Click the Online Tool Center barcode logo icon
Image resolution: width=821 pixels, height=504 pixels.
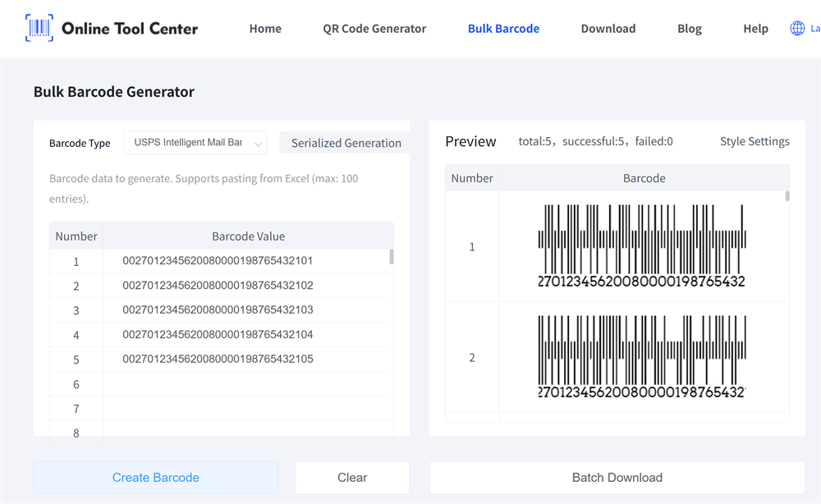pyautogui.click(x=39, y=27)
